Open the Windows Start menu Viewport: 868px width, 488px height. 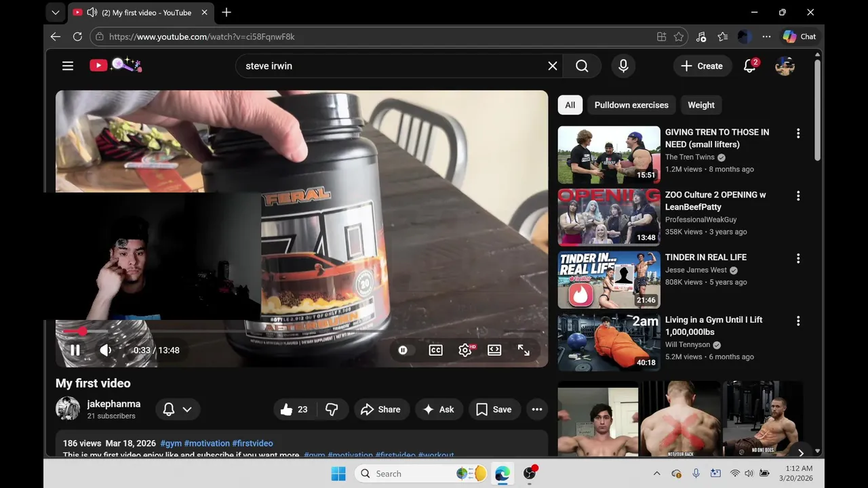tap(338, 474)
